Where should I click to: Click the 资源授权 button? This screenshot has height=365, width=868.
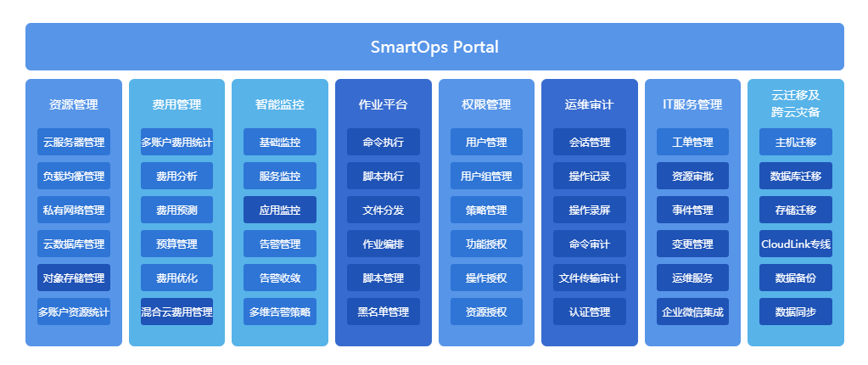pos(486,312)
